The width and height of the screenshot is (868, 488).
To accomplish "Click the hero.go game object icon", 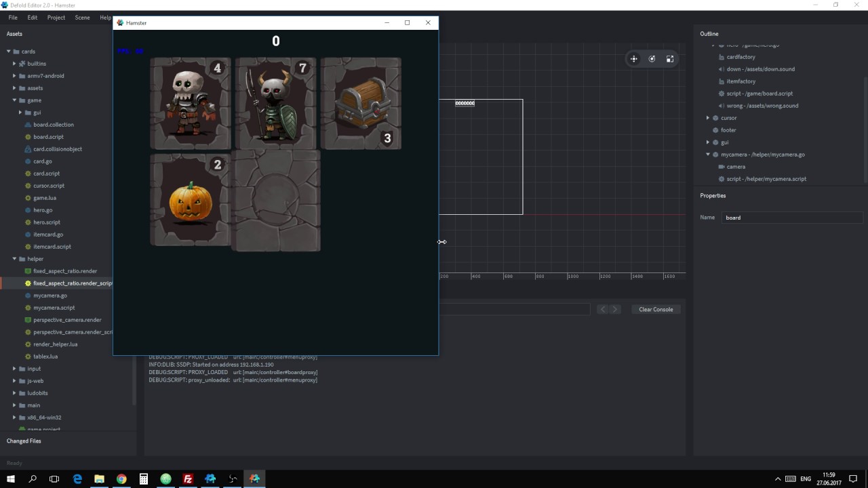I will click(28, 210).
